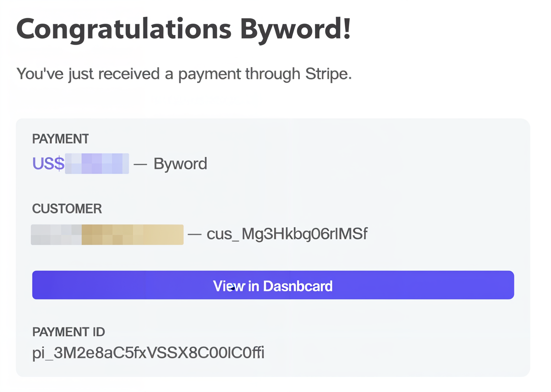The width and height of the screenshot is (551, 392).
Task: Click the gray blurred part of customer name
Action: pyautogui.click(x=56, y=235)
